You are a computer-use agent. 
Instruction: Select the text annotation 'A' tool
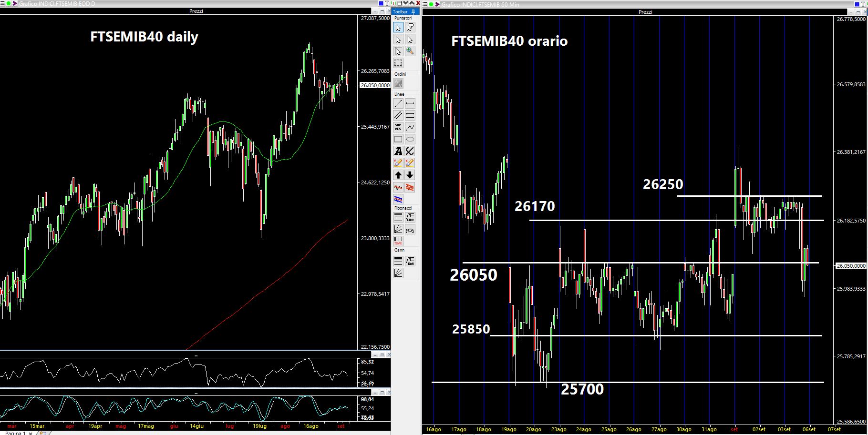tap(398, 151)
